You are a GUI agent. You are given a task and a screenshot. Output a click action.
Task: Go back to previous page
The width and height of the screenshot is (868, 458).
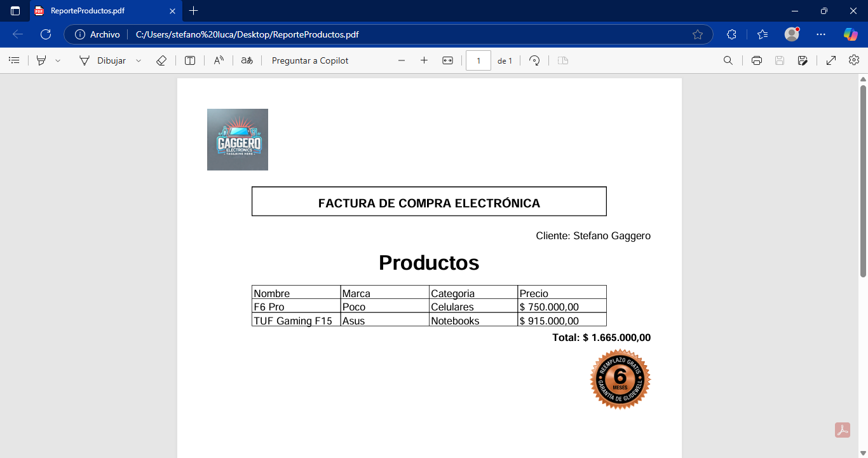click(x=18, y=34)
